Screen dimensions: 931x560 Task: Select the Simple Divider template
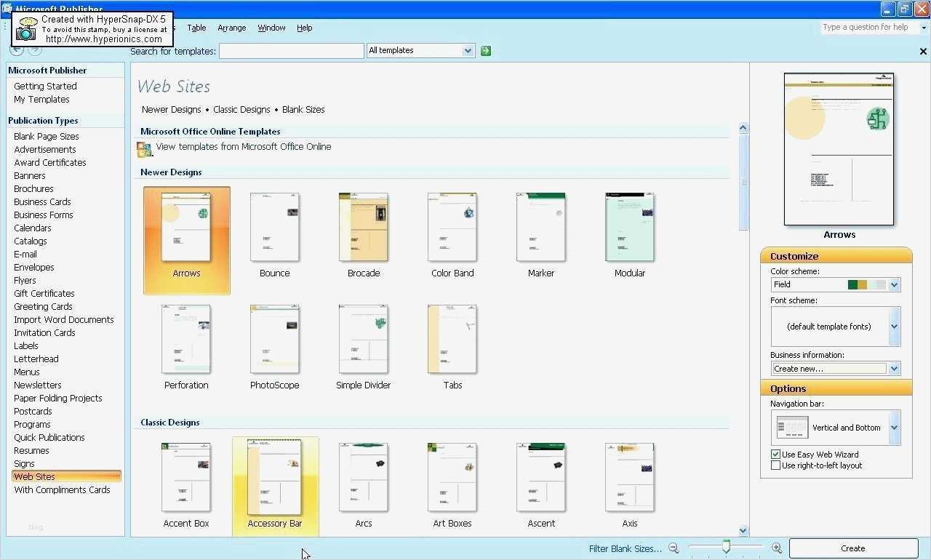[x=364, y=348]
